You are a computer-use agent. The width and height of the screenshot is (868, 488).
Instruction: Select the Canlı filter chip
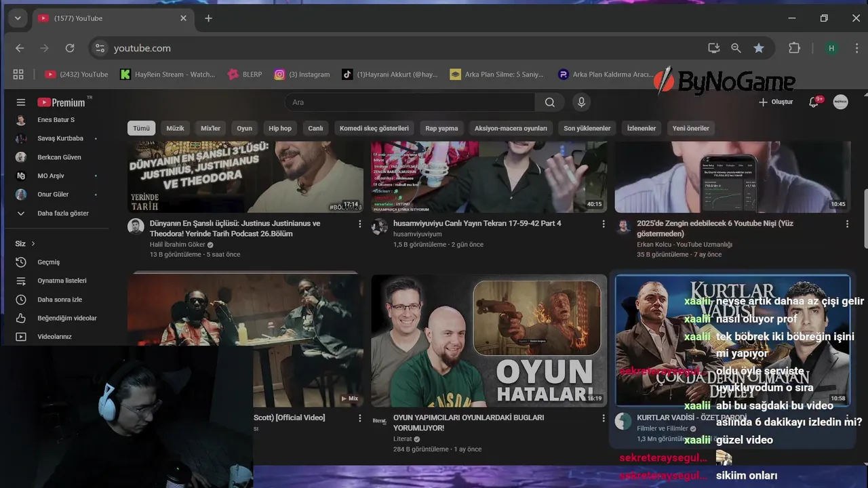(x=315, y=128)
